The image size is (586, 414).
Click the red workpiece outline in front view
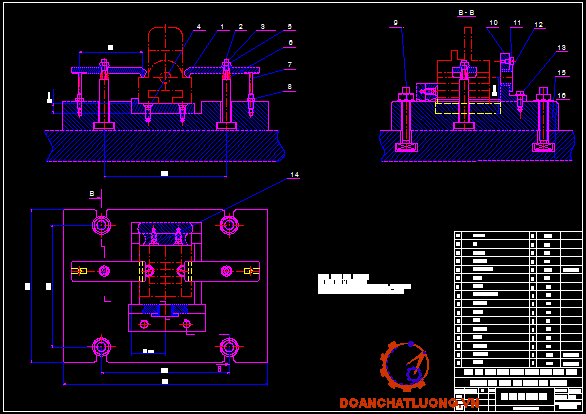165,65
